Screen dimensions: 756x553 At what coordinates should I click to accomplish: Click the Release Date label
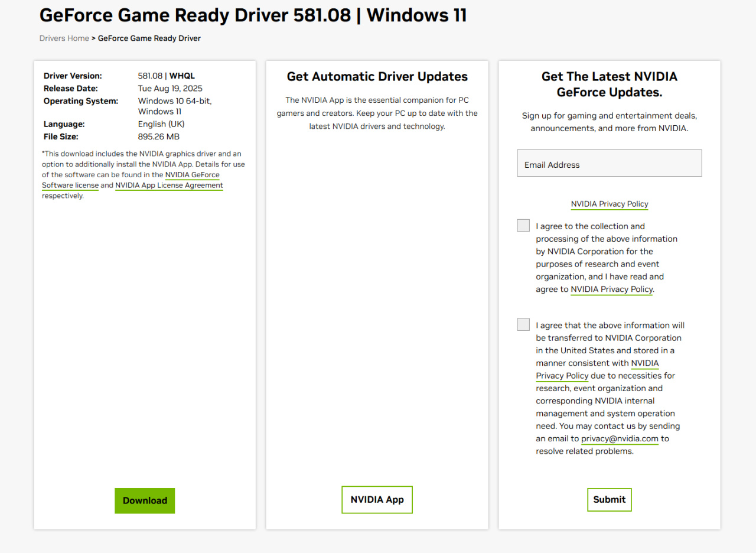tap(71, 89)
